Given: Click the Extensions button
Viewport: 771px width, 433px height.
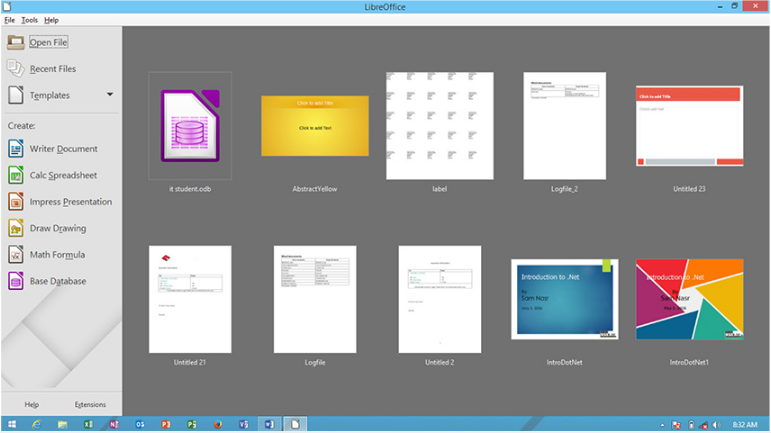Looking at the screenshot, I should [90, 404].
